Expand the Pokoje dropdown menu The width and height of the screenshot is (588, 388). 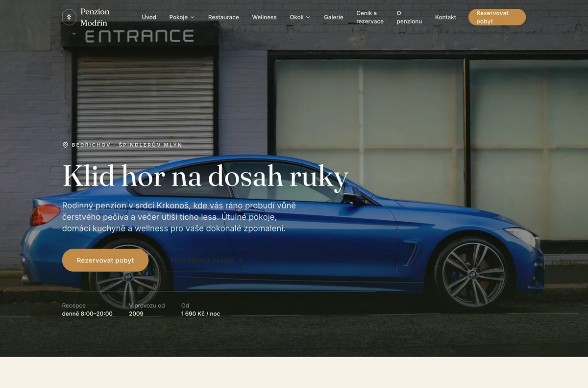182,17
